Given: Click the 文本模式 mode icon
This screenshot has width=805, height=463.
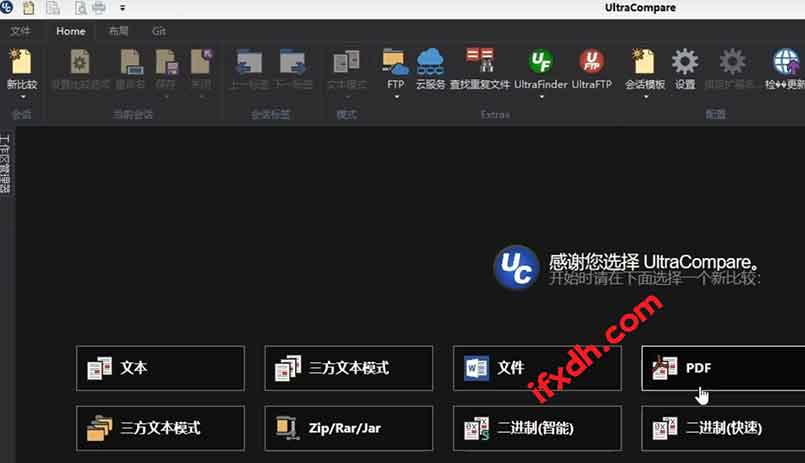Looking at the screenshot, I should click(347, 62).
